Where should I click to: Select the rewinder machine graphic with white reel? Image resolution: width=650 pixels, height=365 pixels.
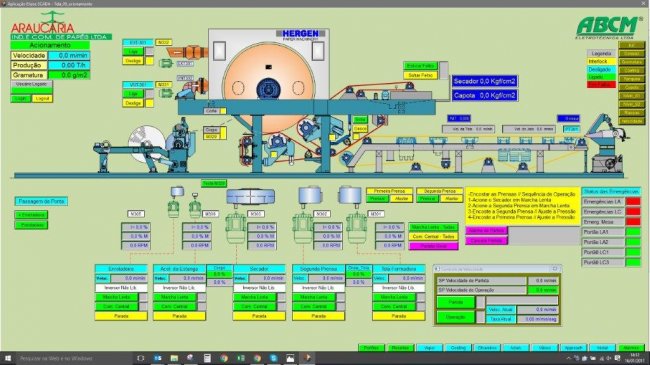145,146
